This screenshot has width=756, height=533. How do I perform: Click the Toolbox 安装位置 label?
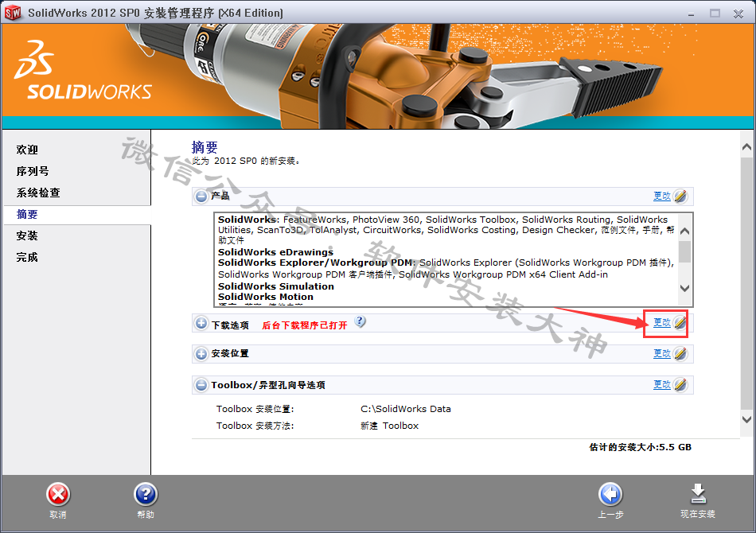coord(255,409)
